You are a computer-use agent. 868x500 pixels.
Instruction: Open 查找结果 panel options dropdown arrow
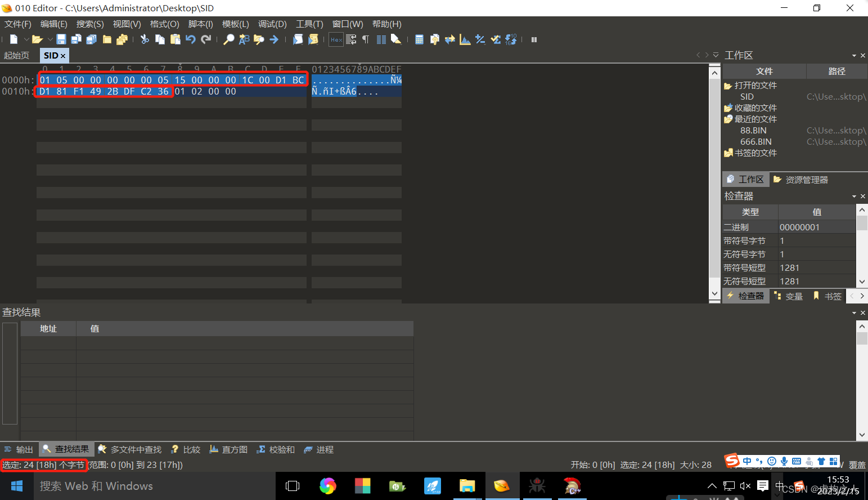[x=854, y=312]
